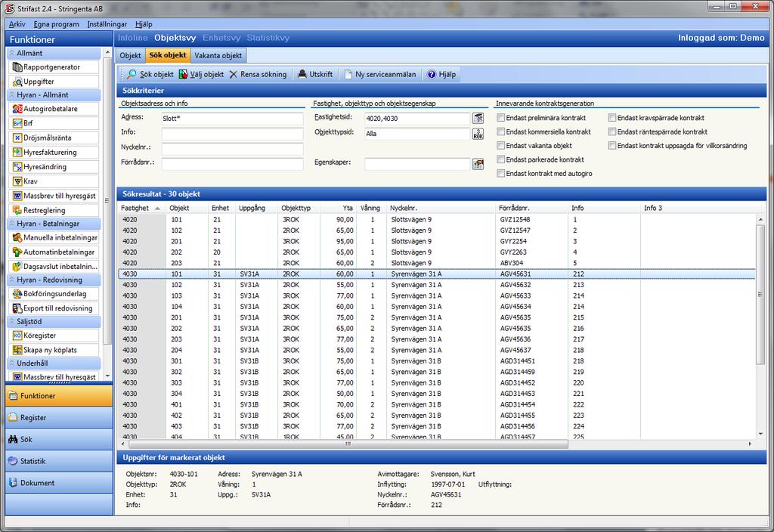
Task: Open Fastighetsid lookup icon
Action: [478, 119]
